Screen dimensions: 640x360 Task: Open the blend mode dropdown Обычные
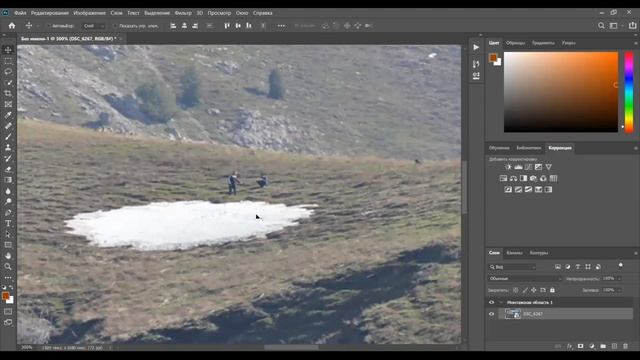point(525,278)
